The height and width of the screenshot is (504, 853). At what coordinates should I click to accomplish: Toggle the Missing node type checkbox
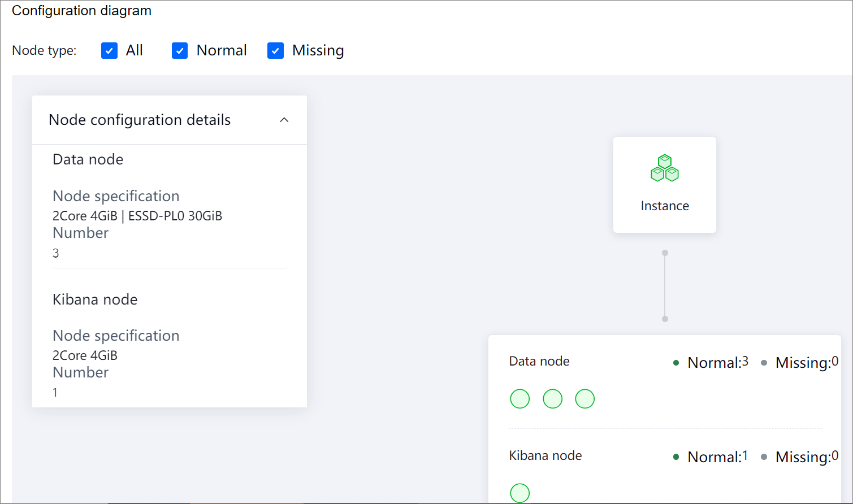click(275, 51)
